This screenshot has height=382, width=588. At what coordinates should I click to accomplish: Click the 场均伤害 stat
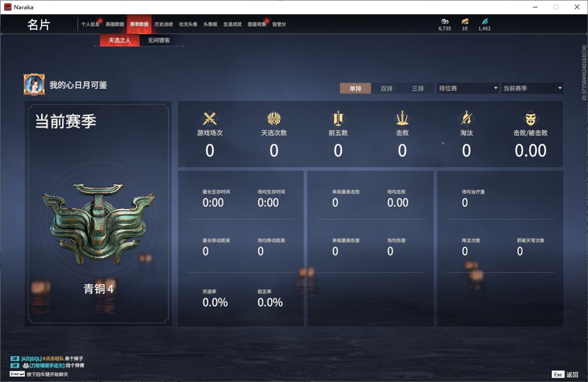click(x=396, y=247)
